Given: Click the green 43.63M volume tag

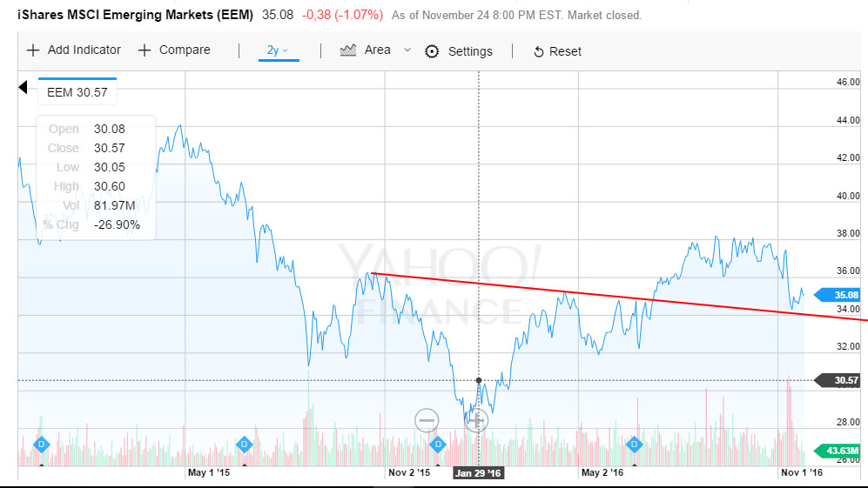Looking at the screenshot, I should (x=839, y=451).
